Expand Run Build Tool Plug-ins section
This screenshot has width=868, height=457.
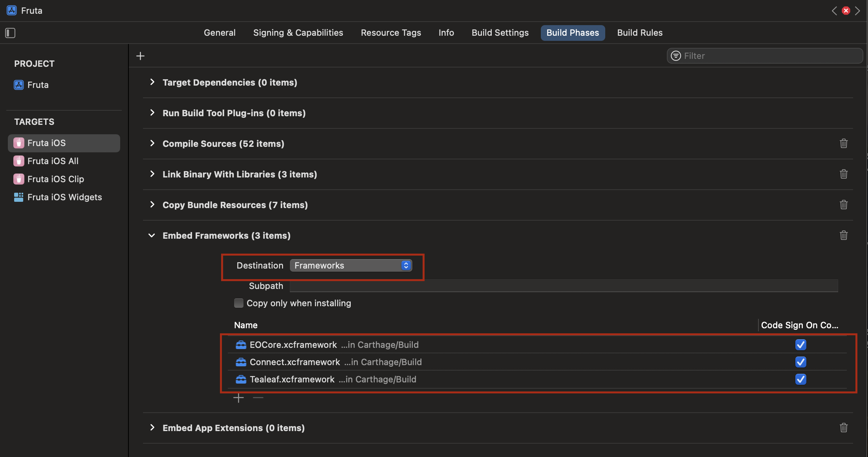152,113
